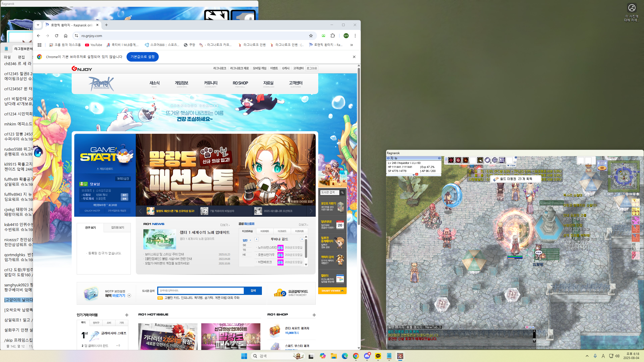This screenshot has height=362, width=644.
Task: Navigate back in Chrome
Action: 38,36
